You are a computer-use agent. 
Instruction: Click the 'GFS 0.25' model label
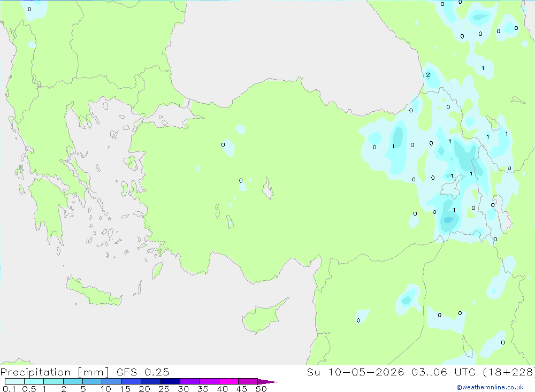(x=143, y=372)
